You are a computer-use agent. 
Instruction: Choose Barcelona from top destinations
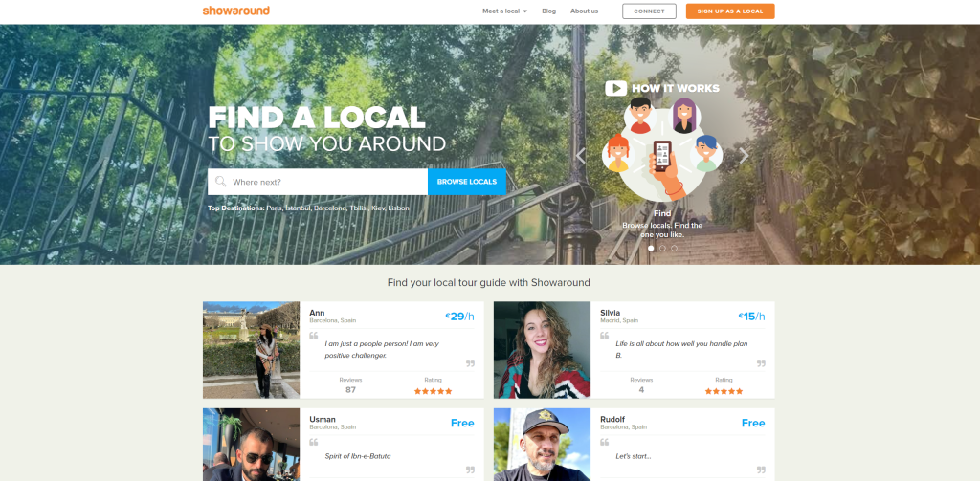pos(330,208)
